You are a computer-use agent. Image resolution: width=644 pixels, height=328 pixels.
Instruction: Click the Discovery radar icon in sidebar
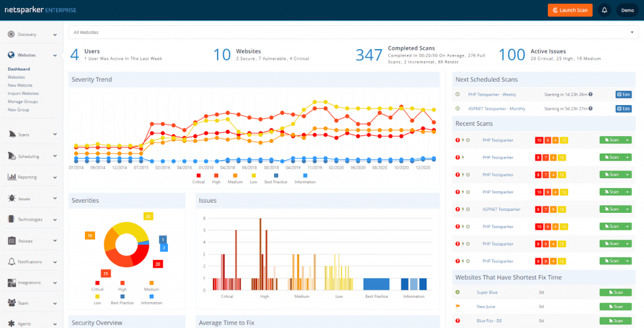point(11,34)
